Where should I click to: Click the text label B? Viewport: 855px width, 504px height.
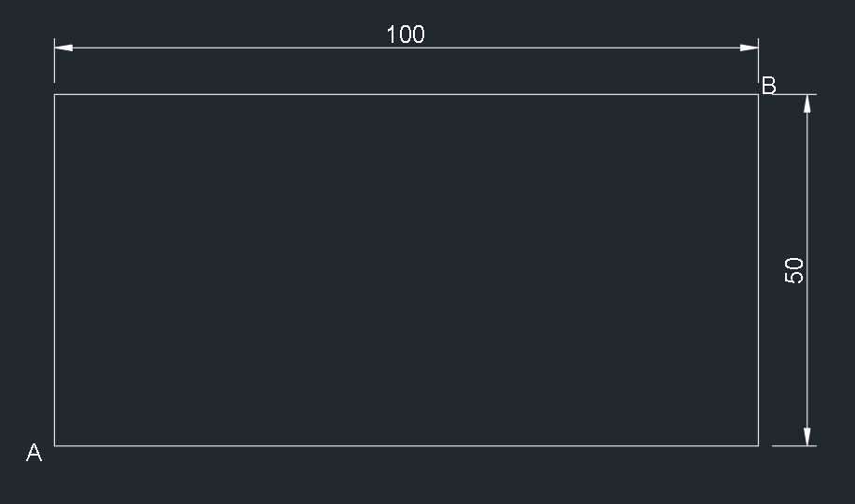769,86
